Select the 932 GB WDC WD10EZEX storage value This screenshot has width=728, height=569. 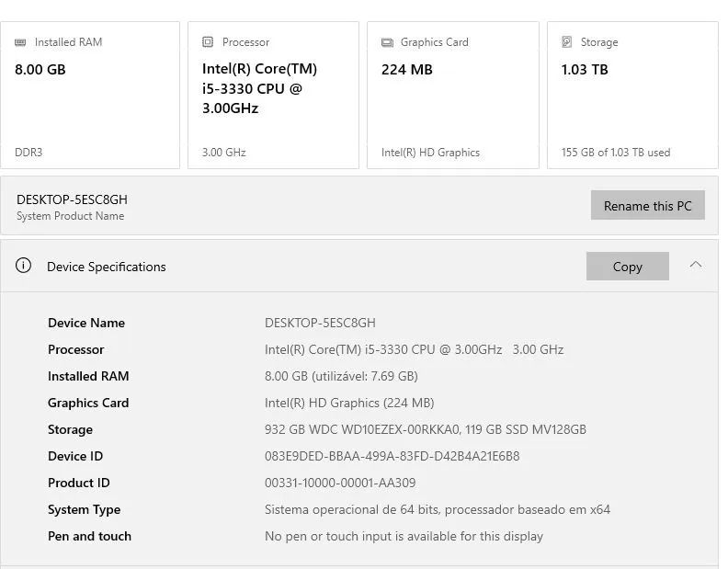point(426,429)
